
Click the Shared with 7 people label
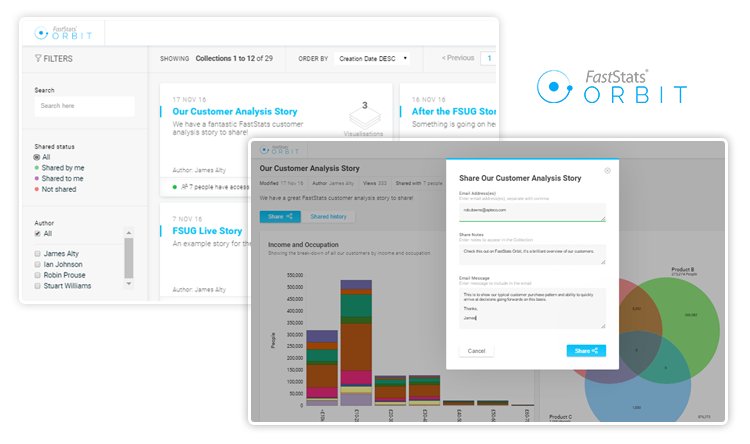point(419,183)
